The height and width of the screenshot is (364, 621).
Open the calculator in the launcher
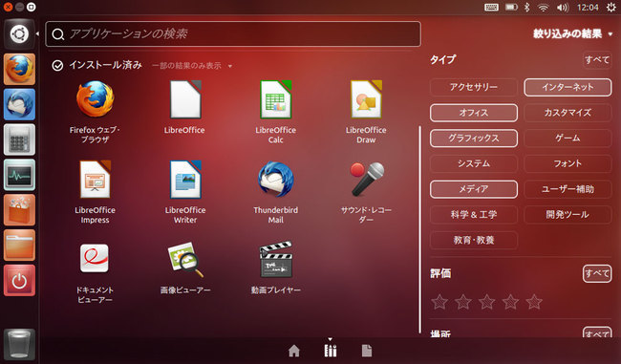point(19,139)
